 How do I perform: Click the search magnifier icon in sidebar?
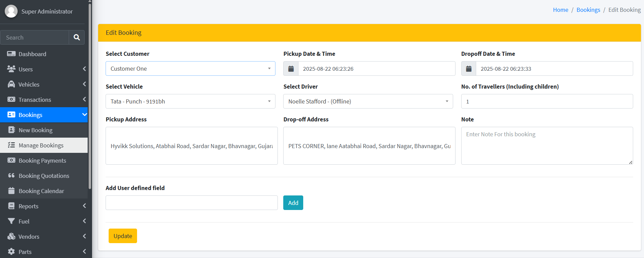coord(77,38)
